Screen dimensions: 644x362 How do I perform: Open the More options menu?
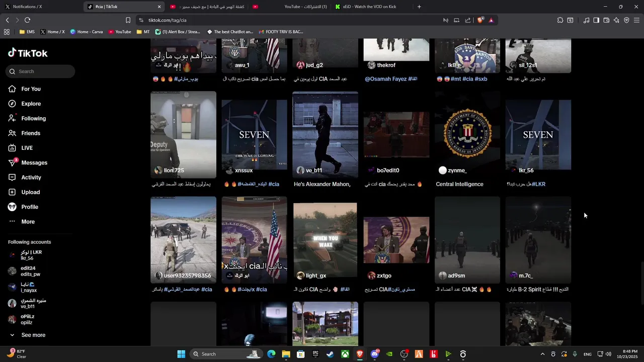click(22, 222)
